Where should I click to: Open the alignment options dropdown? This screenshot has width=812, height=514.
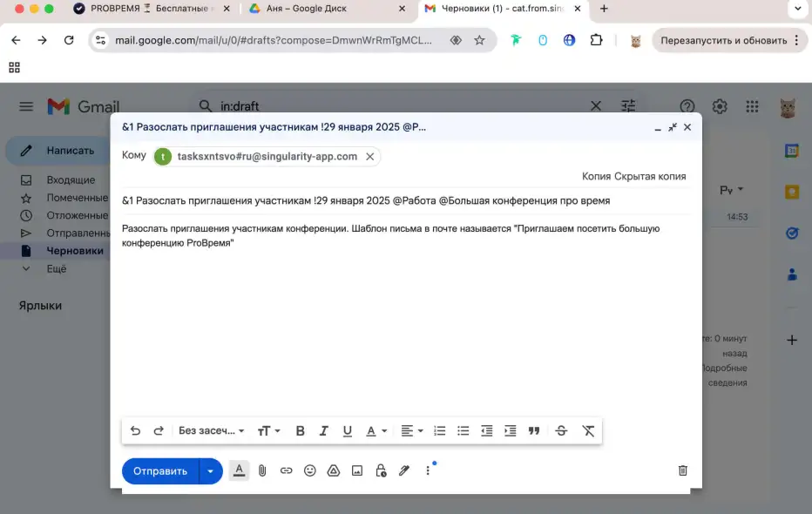(x=411, y=430)
